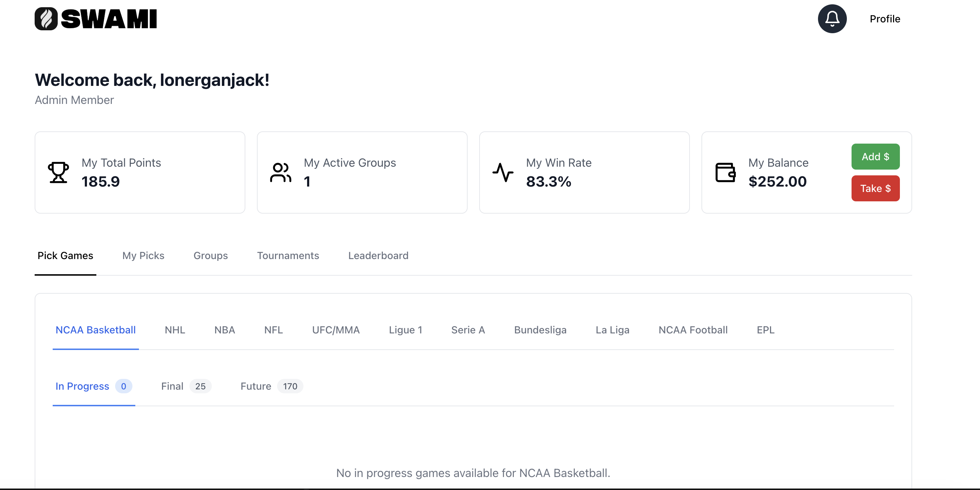Click the wallet icon in My Balance
Viewport: 980px width, 490px height.
pos(726,172)
